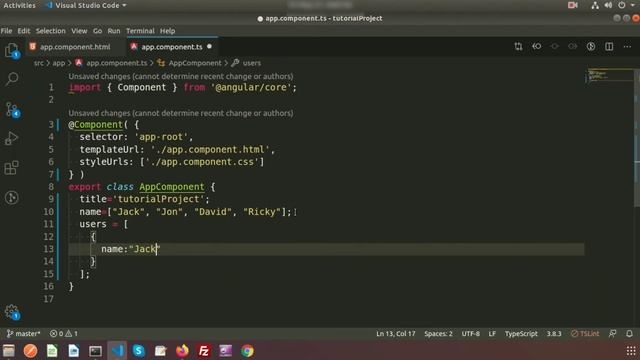This screenshot has height=360, width=640.
Task: Click code lens above the import line
Action: click(181, 76)
